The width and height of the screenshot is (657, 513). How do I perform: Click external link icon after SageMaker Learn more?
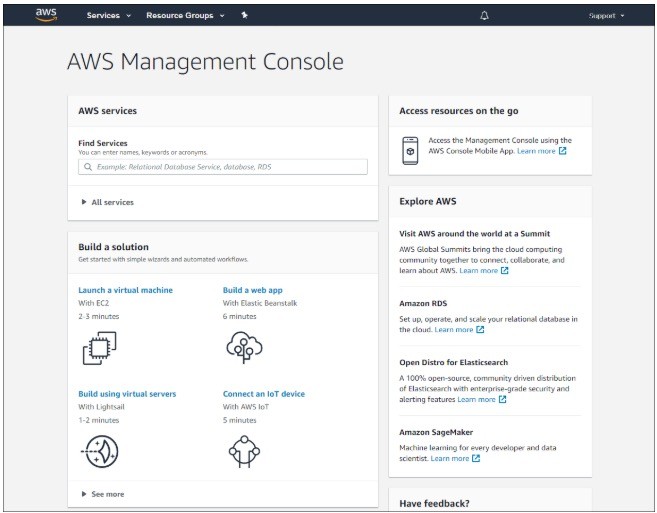476,459
